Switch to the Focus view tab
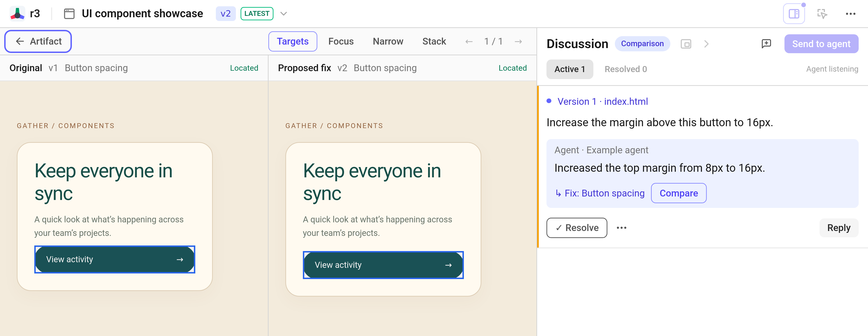This screenshot has width=868, height=336. click(341, 42)
